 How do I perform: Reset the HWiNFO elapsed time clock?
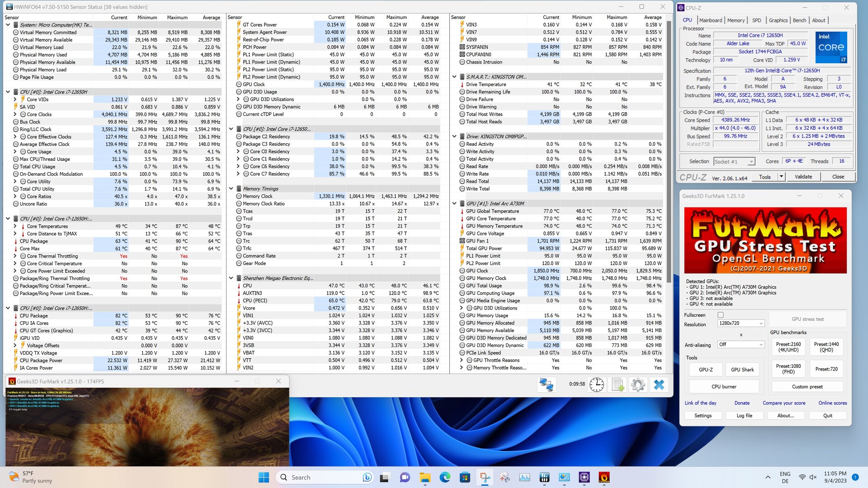(x=596, y=385)
